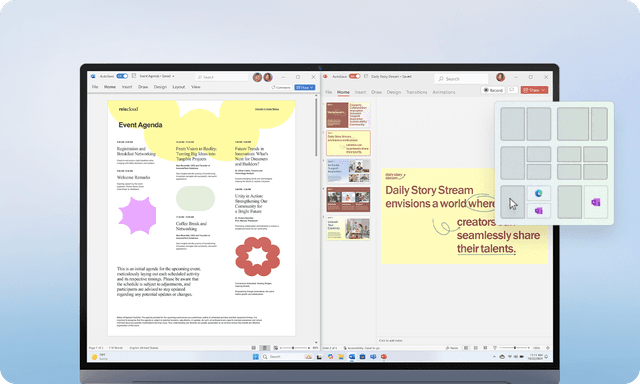The height and width of the screenshot is (384, 640).
Task: Click the Record button in PowerPoint
Action: pyautogui.click(x=493, y=90)
